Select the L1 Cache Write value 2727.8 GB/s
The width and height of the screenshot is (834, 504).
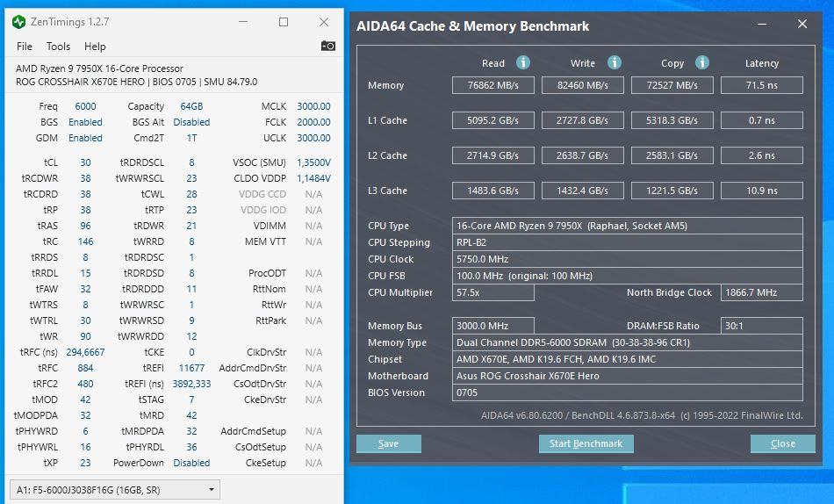tap(582, 120)
